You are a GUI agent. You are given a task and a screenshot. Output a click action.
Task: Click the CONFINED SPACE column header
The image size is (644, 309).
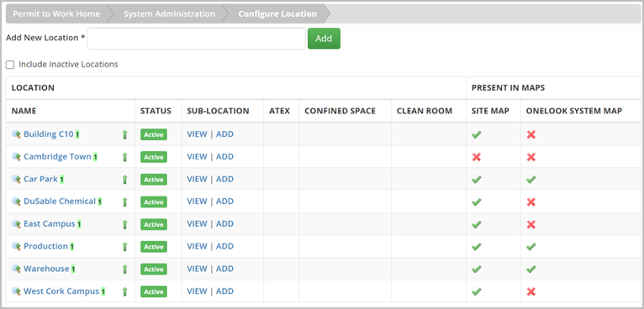[x=340, y=111]
